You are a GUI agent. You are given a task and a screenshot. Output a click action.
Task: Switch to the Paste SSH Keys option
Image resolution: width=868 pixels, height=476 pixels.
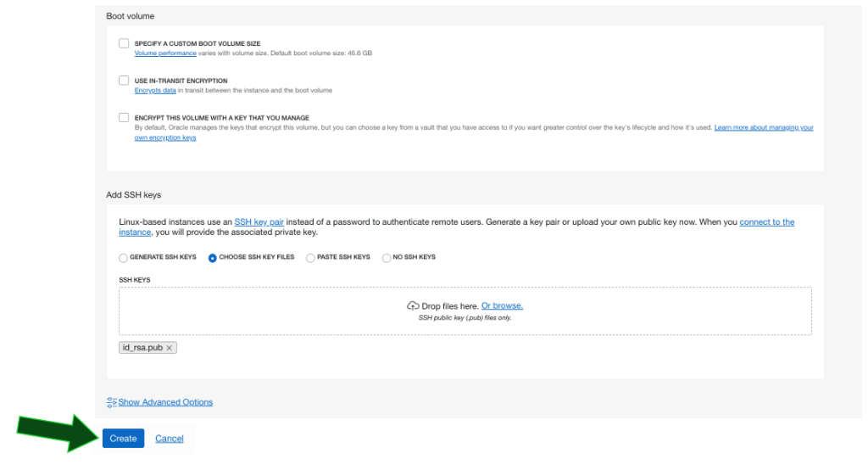tap(310, 257)
